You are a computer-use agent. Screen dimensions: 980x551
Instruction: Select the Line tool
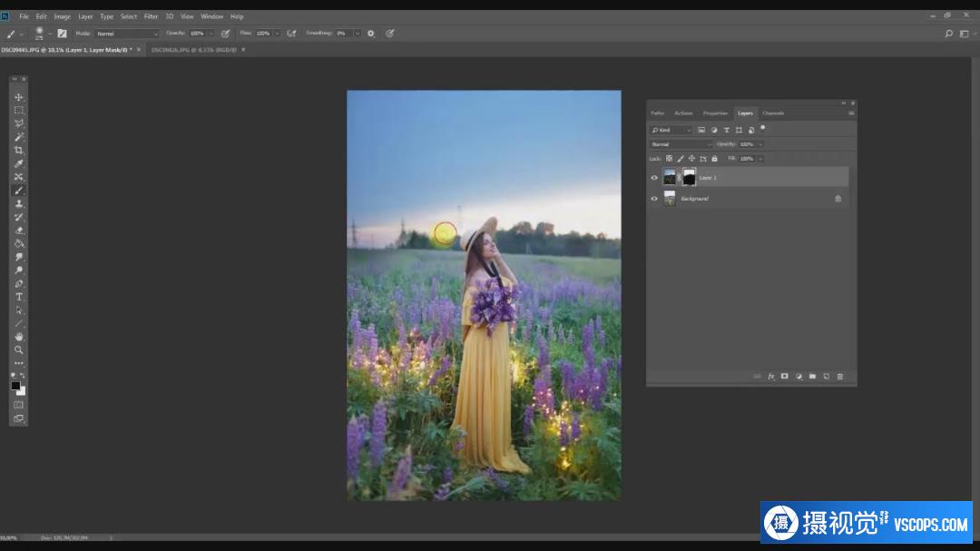click(x=19, y=323)
